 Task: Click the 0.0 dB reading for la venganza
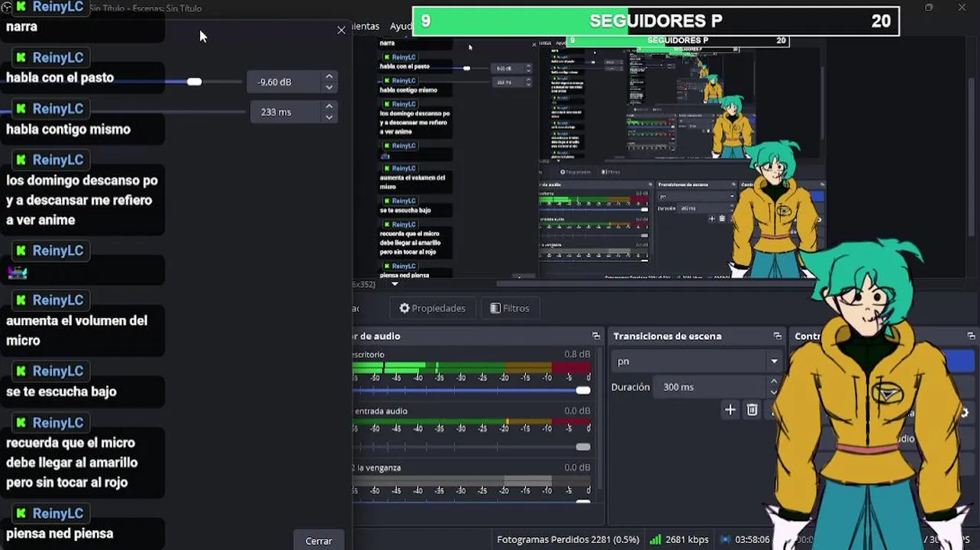click(x=577, y=467)
